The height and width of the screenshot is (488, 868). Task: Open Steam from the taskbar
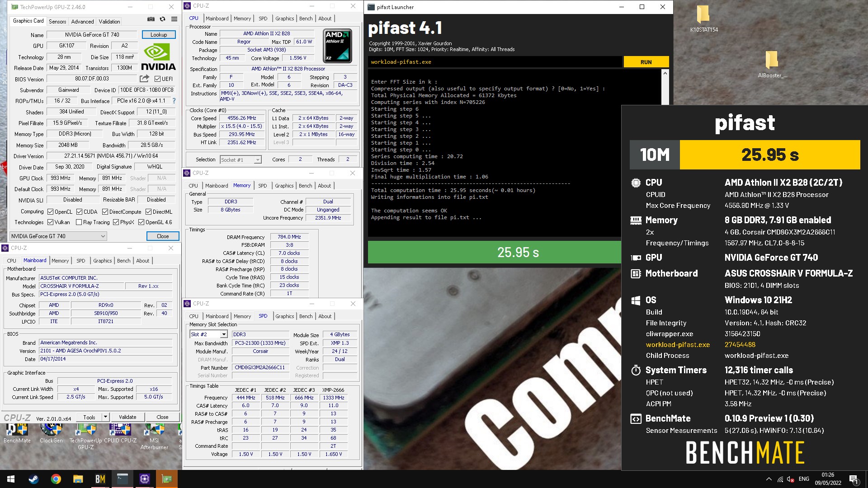33,479
